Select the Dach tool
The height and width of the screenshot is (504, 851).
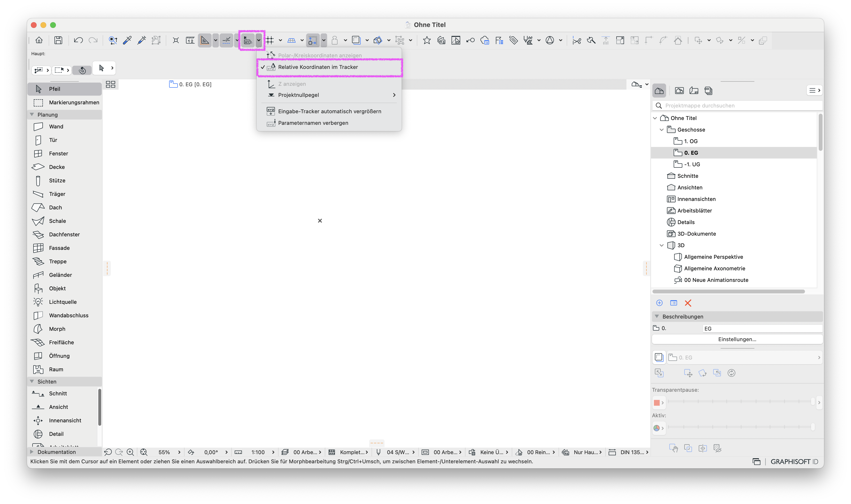(65, 207)
